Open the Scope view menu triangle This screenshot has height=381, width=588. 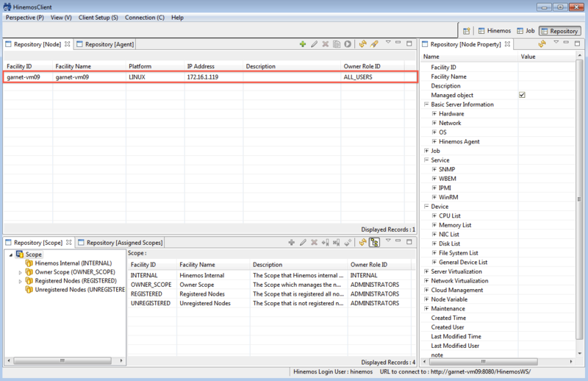388,241
